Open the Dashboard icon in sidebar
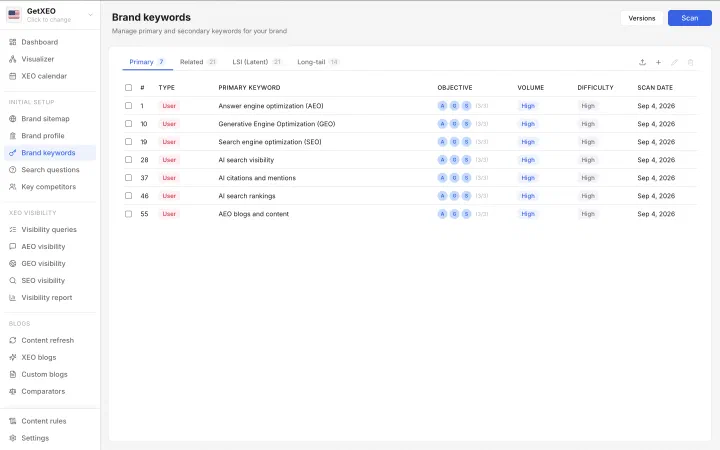720x450 pixels. (13, 42)
